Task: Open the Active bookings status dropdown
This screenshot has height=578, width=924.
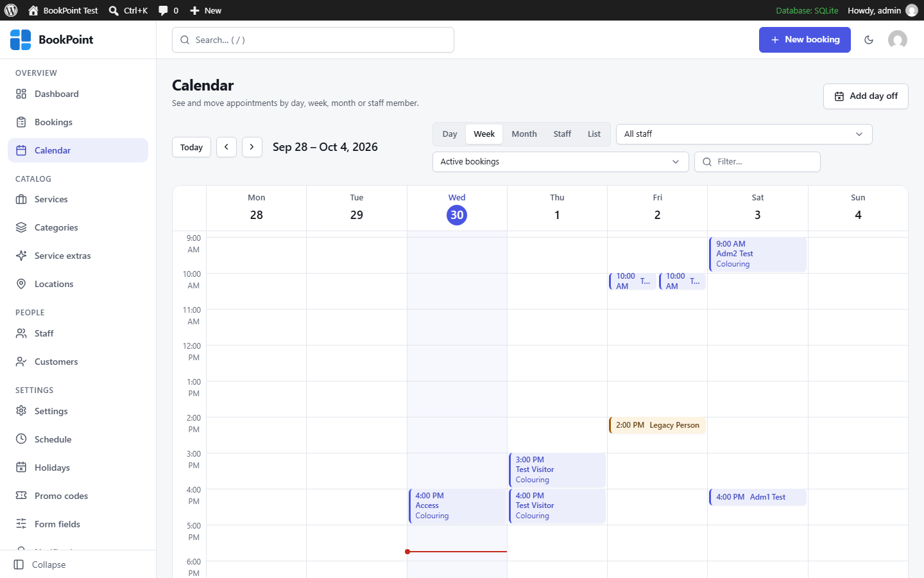Action: point(560,162)
